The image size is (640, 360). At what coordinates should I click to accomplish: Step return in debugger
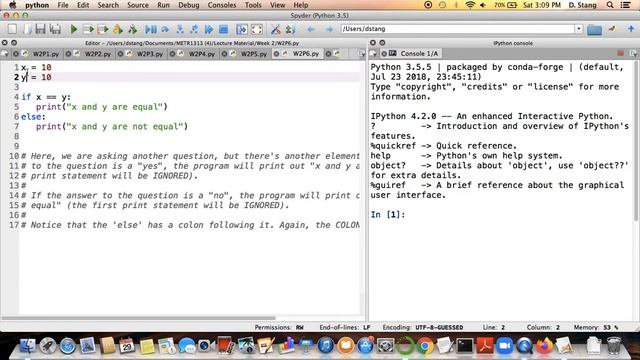click(194, 29)
